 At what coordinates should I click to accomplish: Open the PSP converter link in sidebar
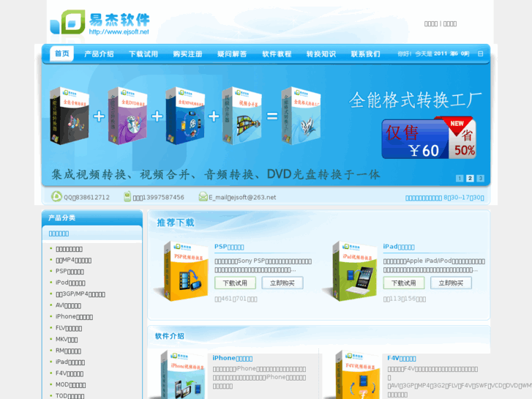point(70,272)
